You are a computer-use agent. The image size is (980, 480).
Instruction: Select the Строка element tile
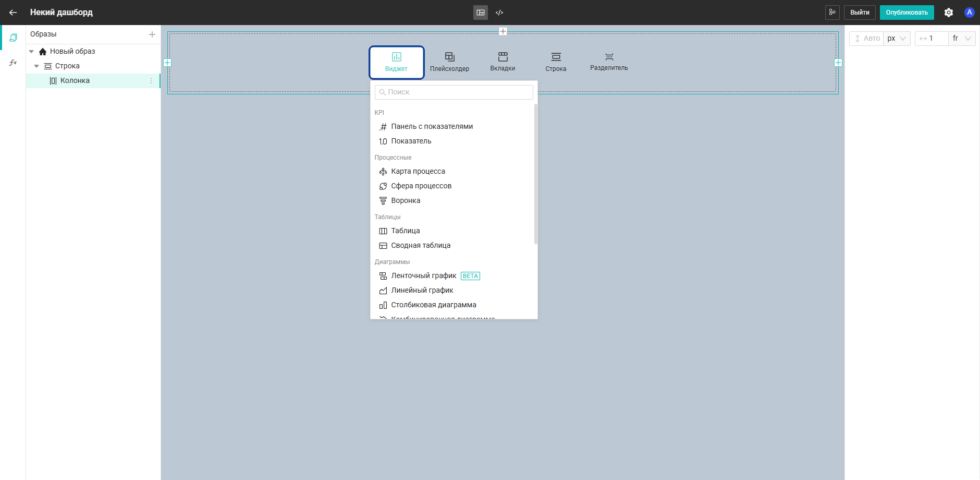556,62
